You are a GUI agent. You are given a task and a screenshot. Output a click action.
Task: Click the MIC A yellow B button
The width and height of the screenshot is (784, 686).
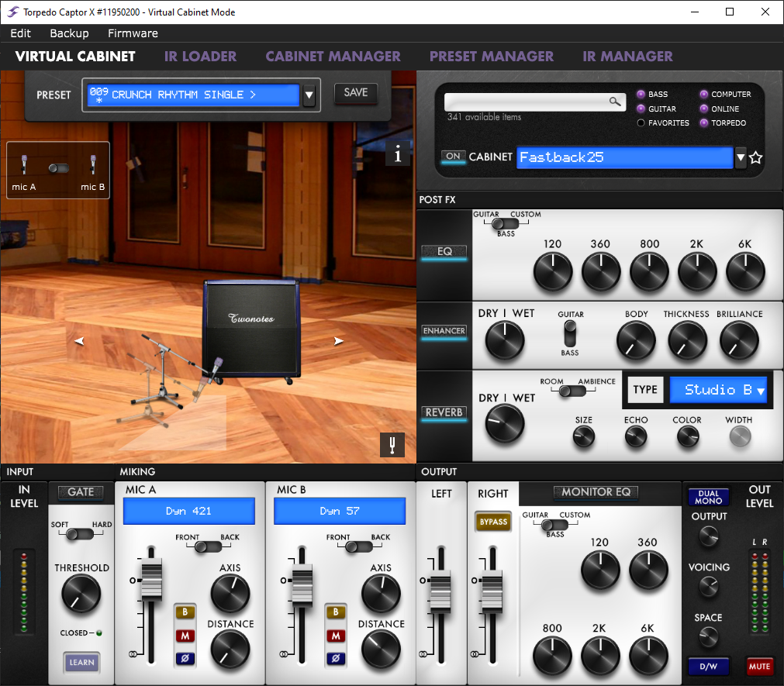coord(185,612)
